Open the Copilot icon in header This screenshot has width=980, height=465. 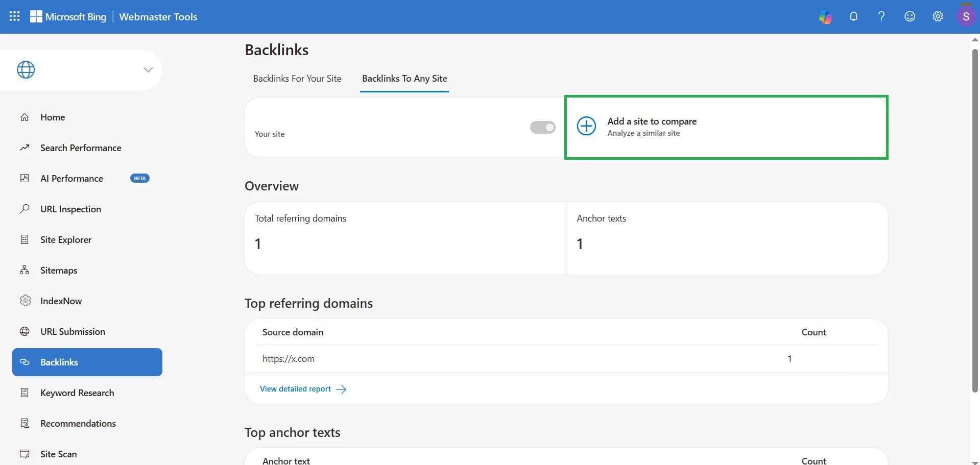click(825, 17)
